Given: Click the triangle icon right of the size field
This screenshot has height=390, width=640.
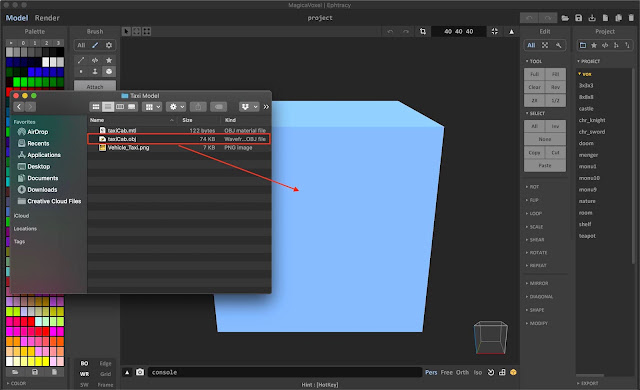Looking at the screenshot, I should (x=511, y=32).
